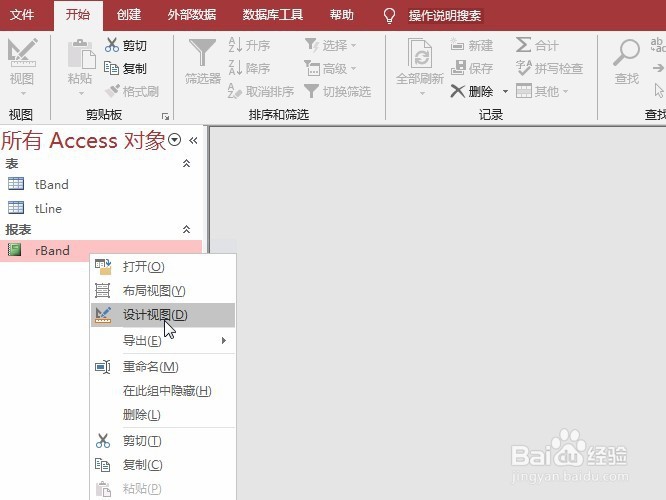666x500 pixels.
Task: Sort descending with 降序
Action: (x=249, y=68)
